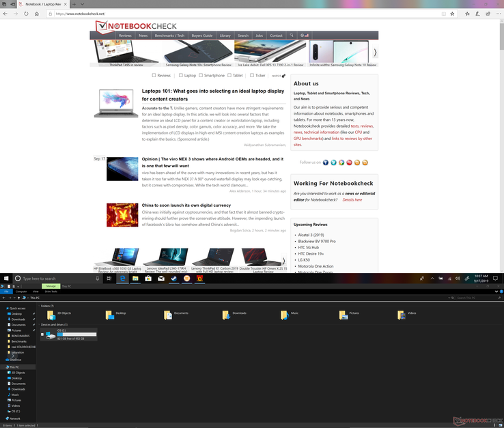Screen dimensions: 504x428
Task: Follow the GPU benchmarks link in About us
Action: pyautogui.click(x=307, y=139)
